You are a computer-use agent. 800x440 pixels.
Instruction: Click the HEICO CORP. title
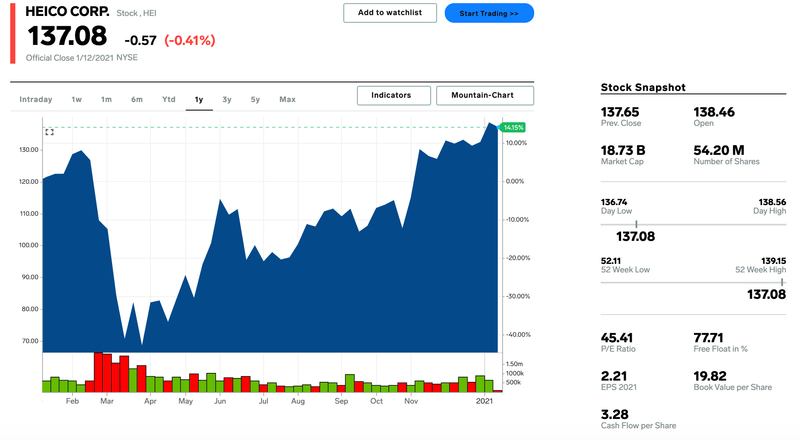click(67, 11)
